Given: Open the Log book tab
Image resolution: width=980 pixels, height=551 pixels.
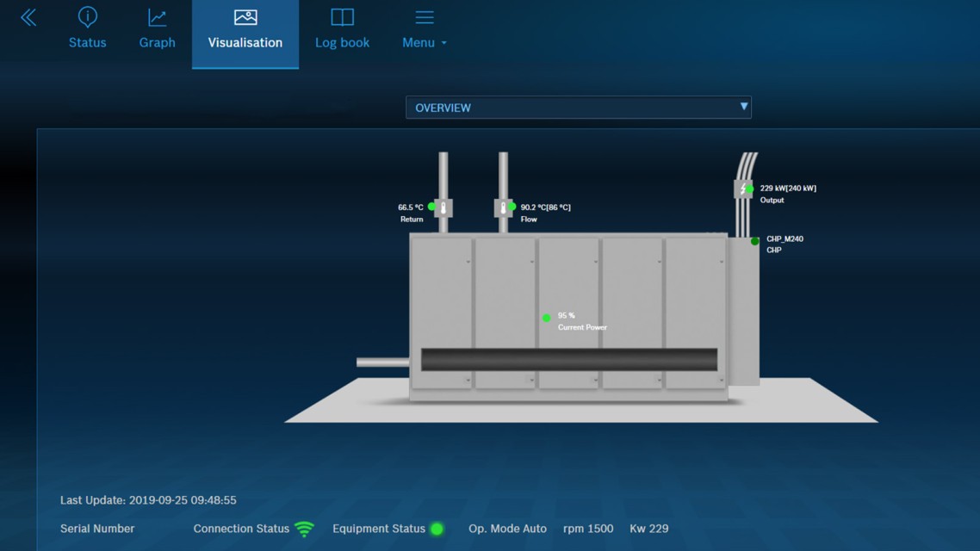Looking at the screenshot, I should 342,29.
